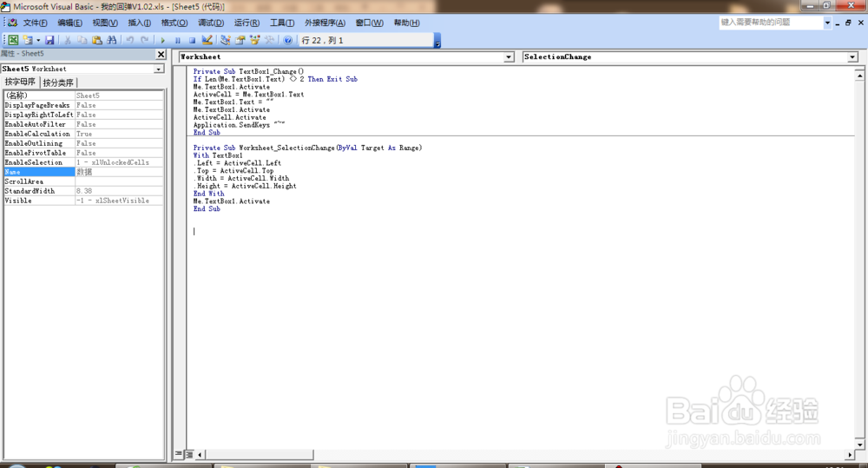Click the Insert UserForm icon

[x=28, y=40]
